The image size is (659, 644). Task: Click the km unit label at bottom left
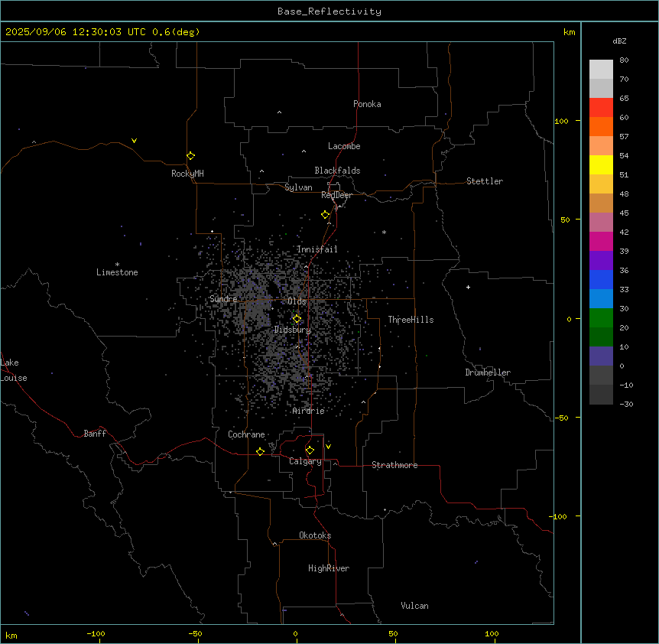[11, 636]
